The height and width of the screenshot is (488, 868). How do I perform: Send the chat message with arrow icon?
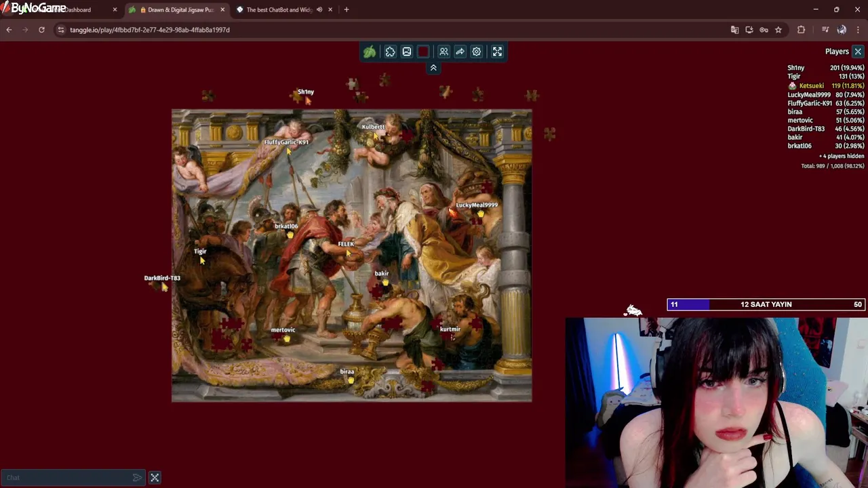[138, 478]
